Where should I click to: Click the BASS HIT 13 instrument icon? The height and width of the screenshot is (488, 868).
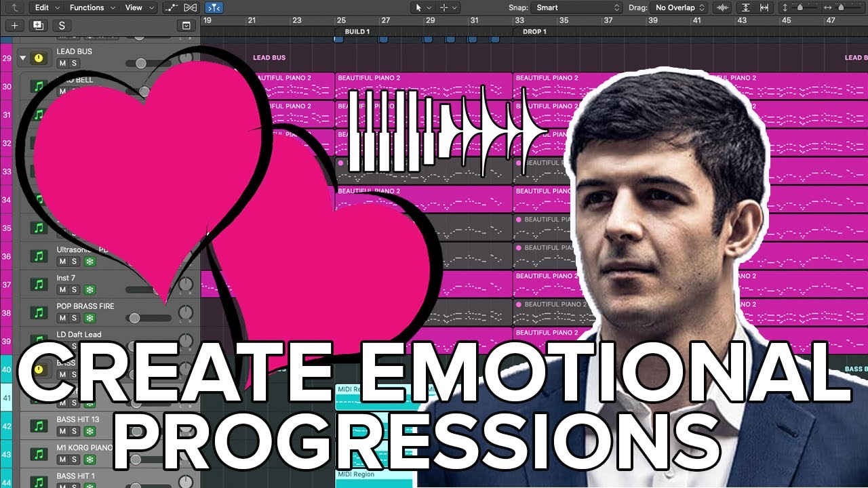pos(39,426)
